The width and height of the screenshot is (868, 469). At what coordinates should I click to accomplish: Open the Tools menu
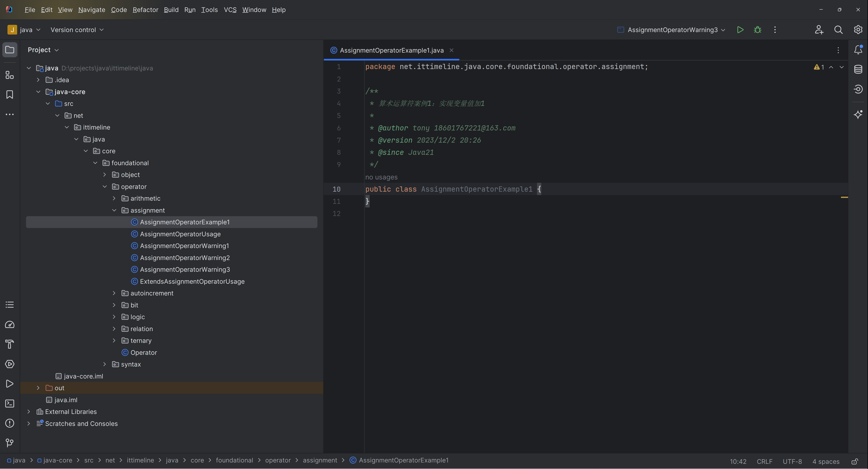(x=209, y=10)
